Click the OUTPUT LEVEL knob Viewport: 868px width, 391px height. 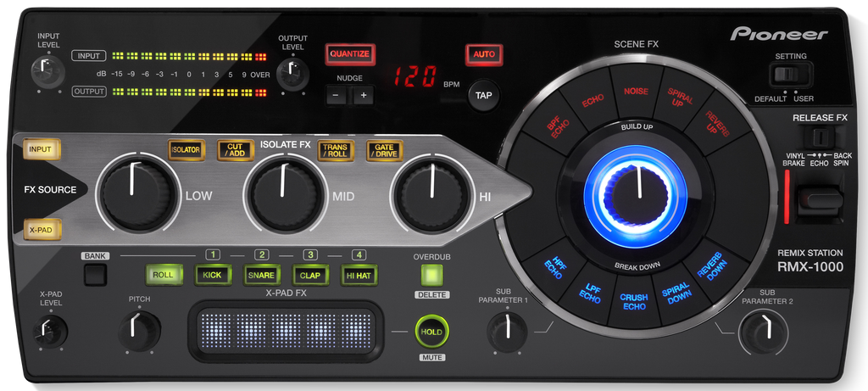click(x=292, y=75)
